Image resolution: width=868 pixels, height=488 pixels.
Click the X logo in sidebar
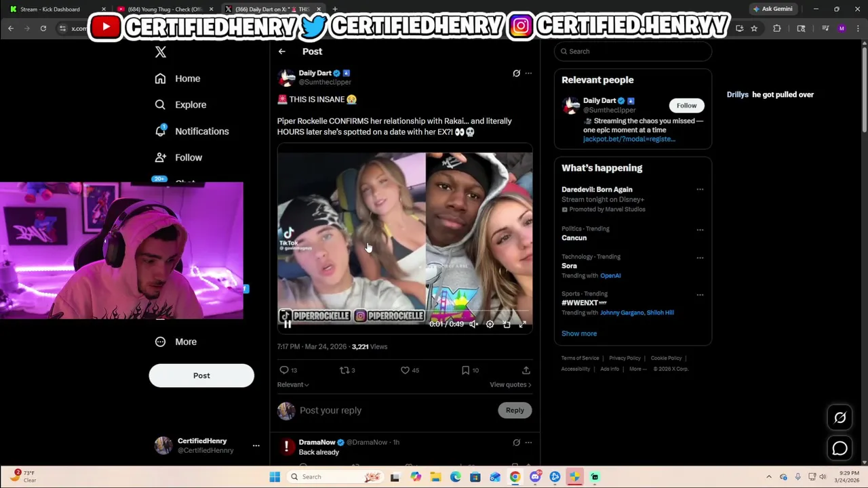pyautogui.click(x=161, y=52)
